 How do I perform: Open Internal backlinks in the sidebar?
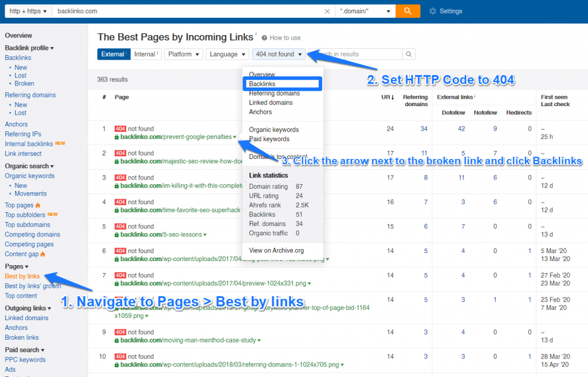coord(29,144)
